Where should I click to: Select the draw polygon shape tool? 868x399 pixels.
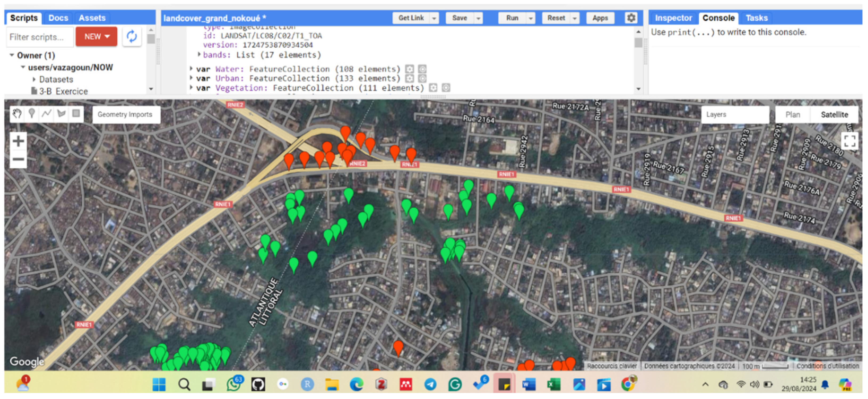pos(61,114)
